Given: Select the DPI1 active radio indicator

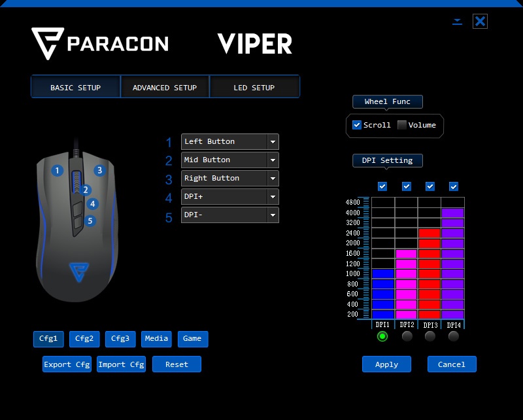Looking at the screenshot, I should (382, 336).
